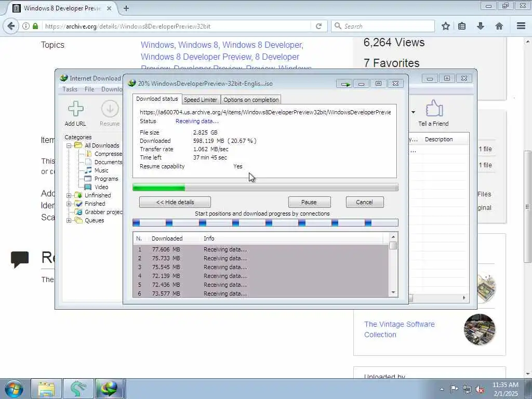Switch to the Speed Limiter tab
This screenshot has width=532, height=399.
201,100
